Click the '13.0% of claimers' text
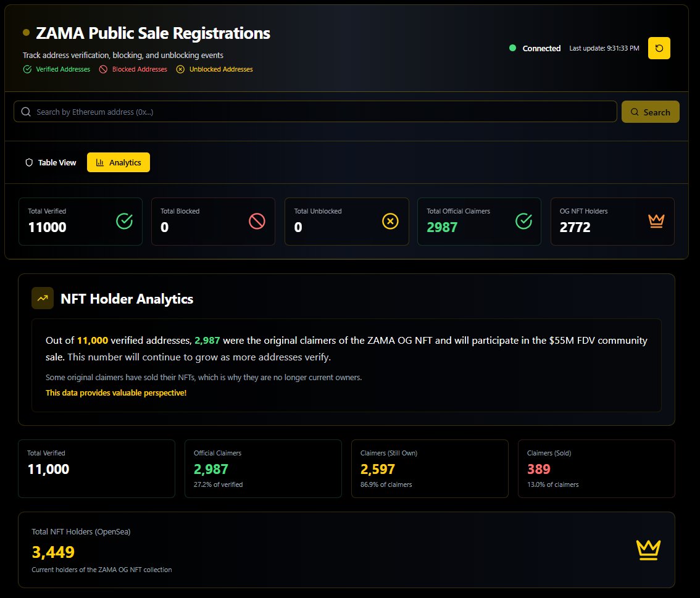700x598 pixels. [552, 484]
